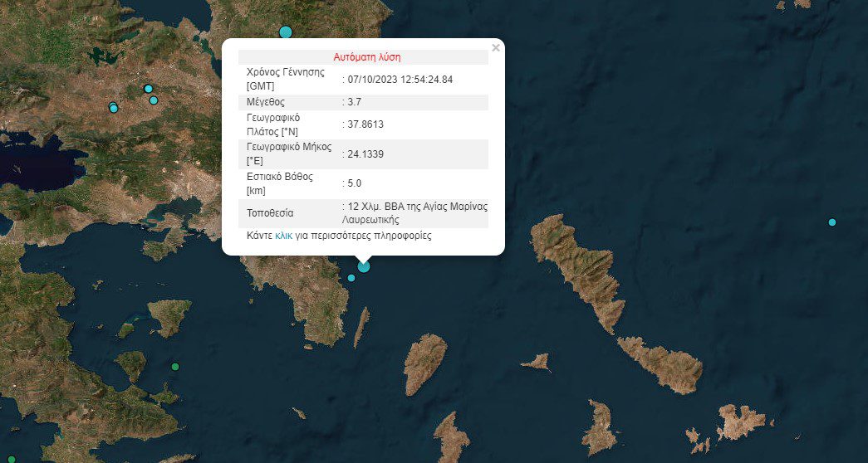Click the overlapping pair of cyan markers west of Athens

click(x=114, y=108)
